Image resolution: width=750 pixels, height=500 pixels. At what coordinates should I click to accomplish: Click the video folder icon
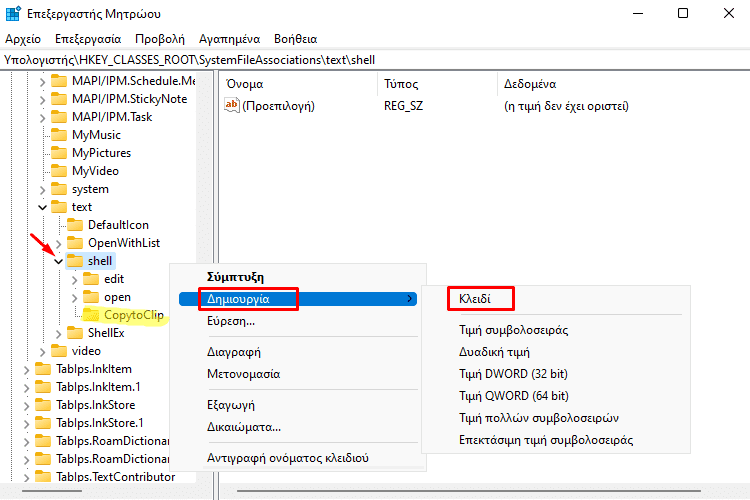click(59, 351)
